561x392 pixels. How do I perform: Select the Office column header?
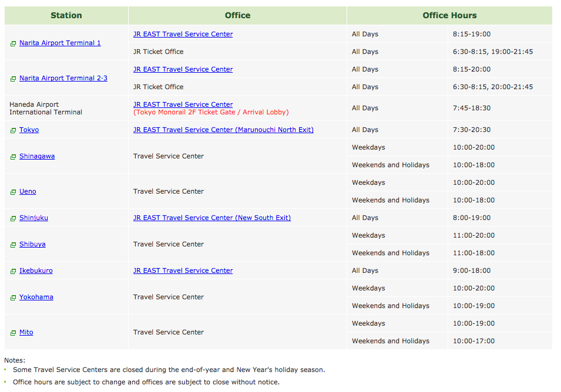click(237, 15)
